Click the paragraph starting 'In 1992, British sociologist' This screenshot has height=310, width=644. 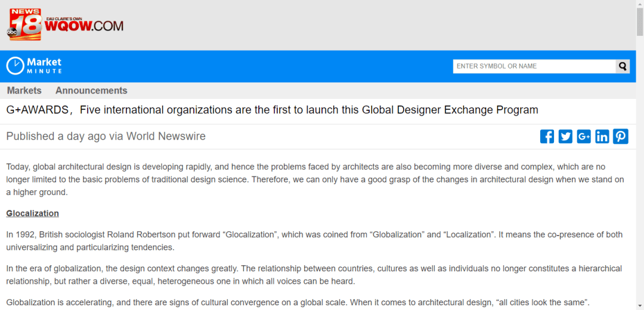[314, 241]
